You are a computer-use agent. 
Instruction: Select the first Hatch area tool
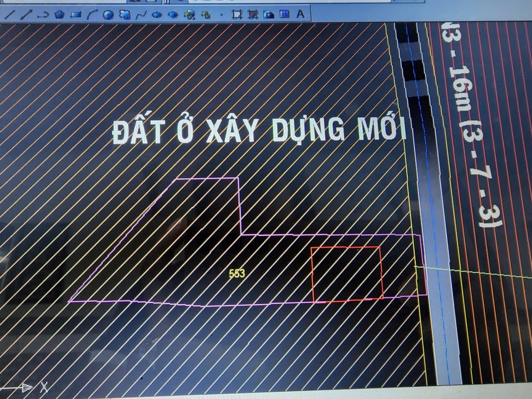tap(237, 14)
